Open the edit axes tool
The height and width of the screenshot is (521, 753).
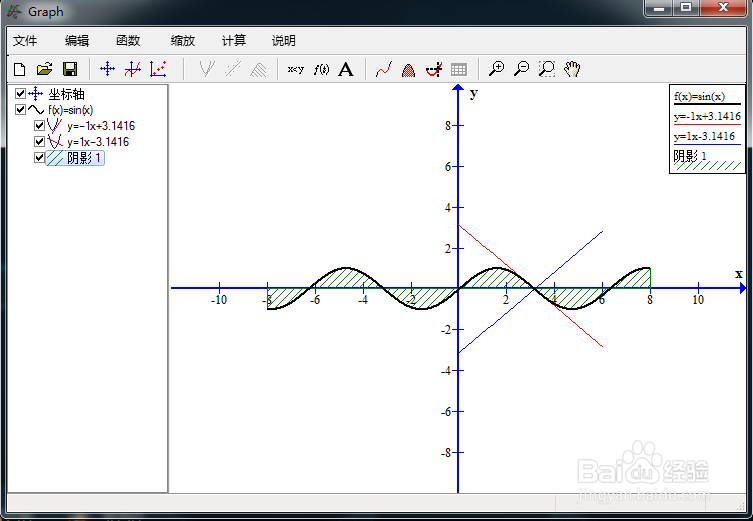pyautogui.click(x=107, y=69)
